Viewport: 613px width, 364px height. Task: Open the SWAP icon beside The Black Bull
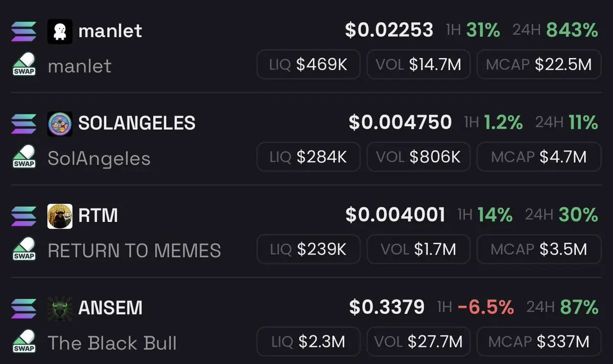(x=24, y=341)
